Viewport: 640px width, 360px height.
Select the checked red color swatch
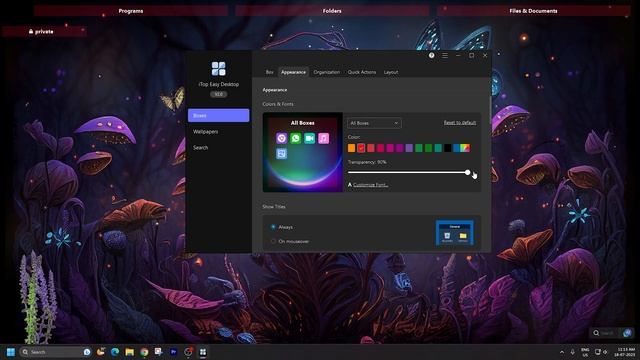[x=361, y=148]
